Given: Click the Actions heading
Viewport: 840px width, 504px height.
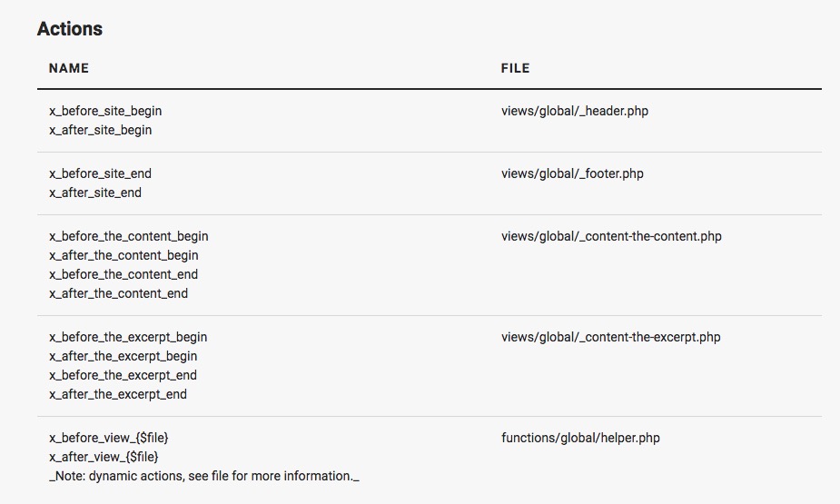Looking at the screenshot, I should [x=70, y=28].
